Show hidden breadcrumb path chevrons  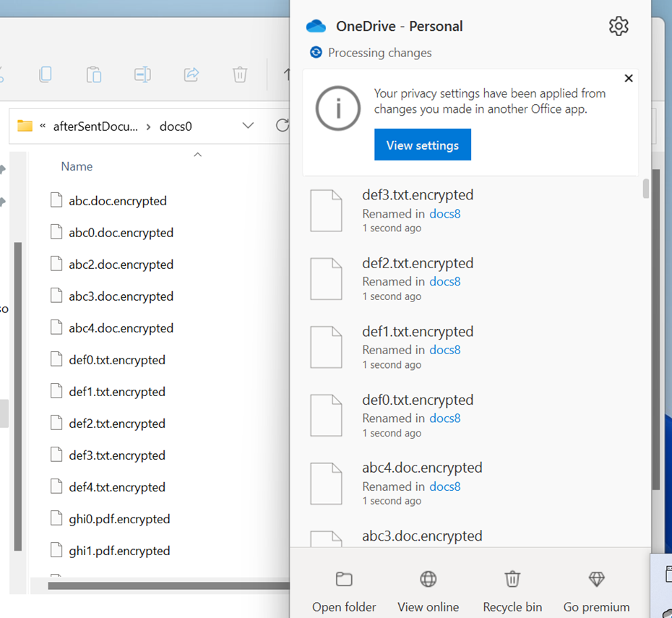[43, 126]
